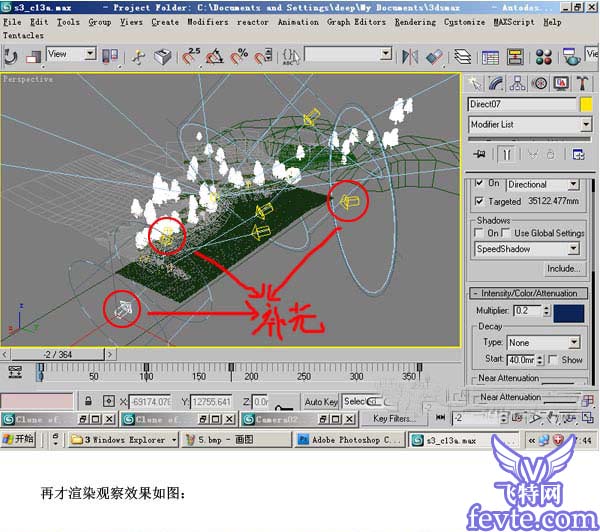This screenshot has width=600, height=532.
Task: Toggle the Percent Snap icon
Action: tap(239, 57)
